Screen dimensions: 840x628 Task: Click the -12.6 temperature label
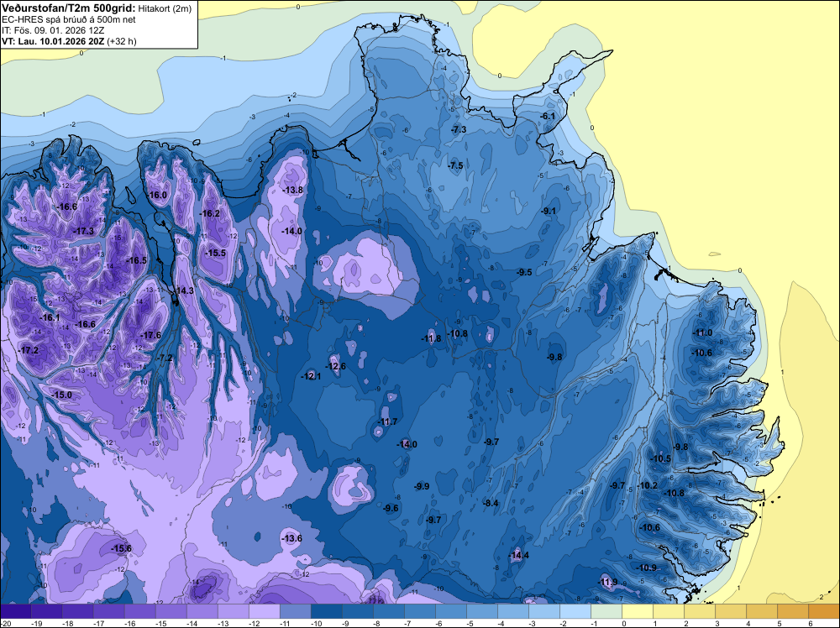(335, 366)
